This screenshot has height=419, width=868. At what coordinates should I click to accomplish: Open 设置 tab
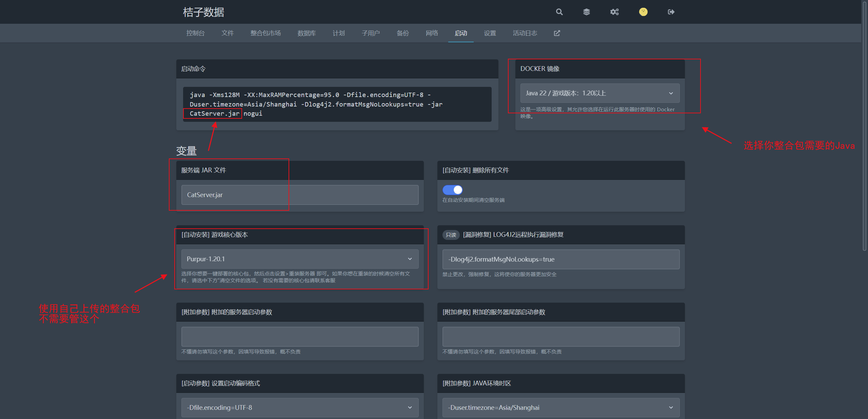click(x=490, y=33)
